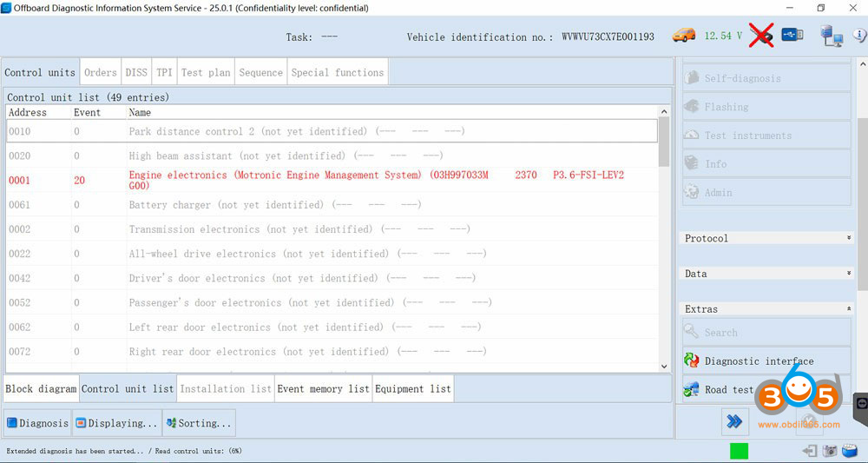Switch to the Test plan tab

(206, 72)
